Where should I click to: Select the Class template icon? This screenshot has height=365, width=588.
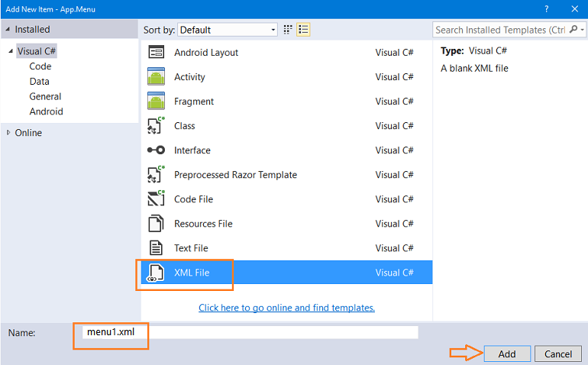pyautogui.click(x=156, y=125)
